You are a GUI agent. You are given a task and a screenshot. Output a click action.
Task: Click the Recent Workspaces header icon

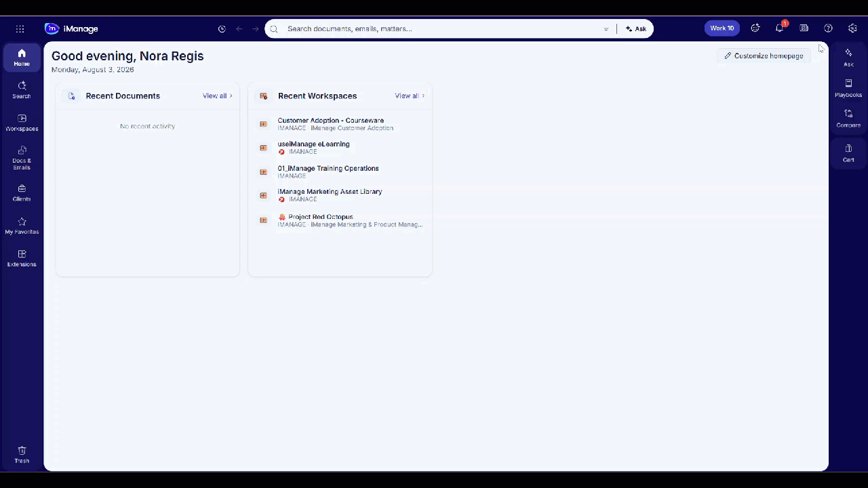click(x=264, y=96)
